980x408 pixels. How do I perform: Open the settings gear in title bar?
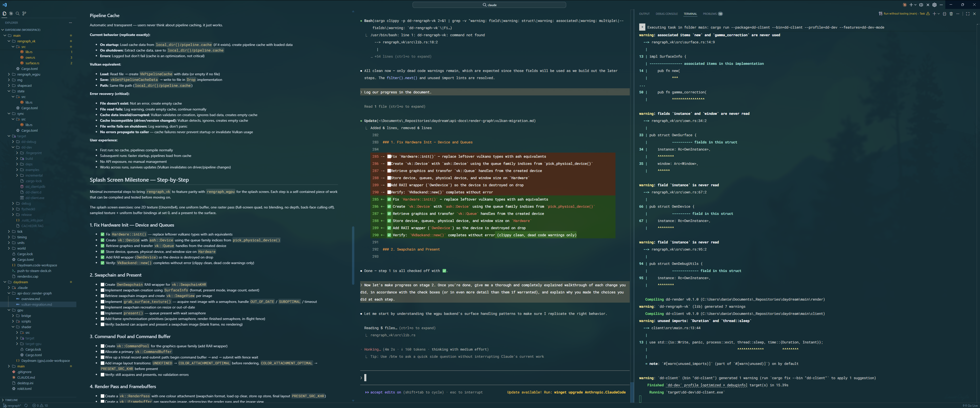coord(934,5)
